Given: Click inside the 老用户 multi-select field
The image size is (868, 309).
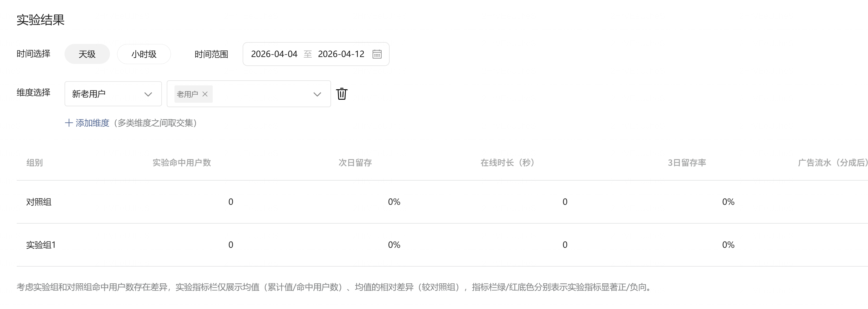Looking at the screenshot, I should click(249, 94).
